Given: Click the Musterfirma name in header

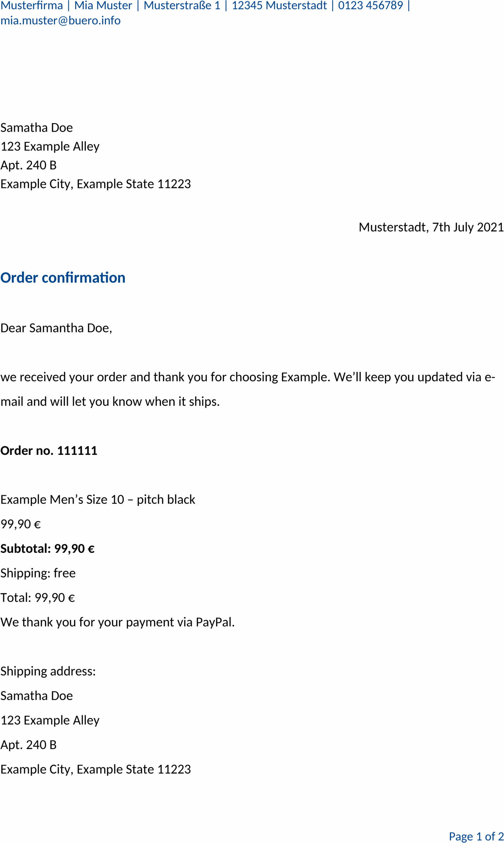Looking at the screenshot, I should tap(32, 6).
